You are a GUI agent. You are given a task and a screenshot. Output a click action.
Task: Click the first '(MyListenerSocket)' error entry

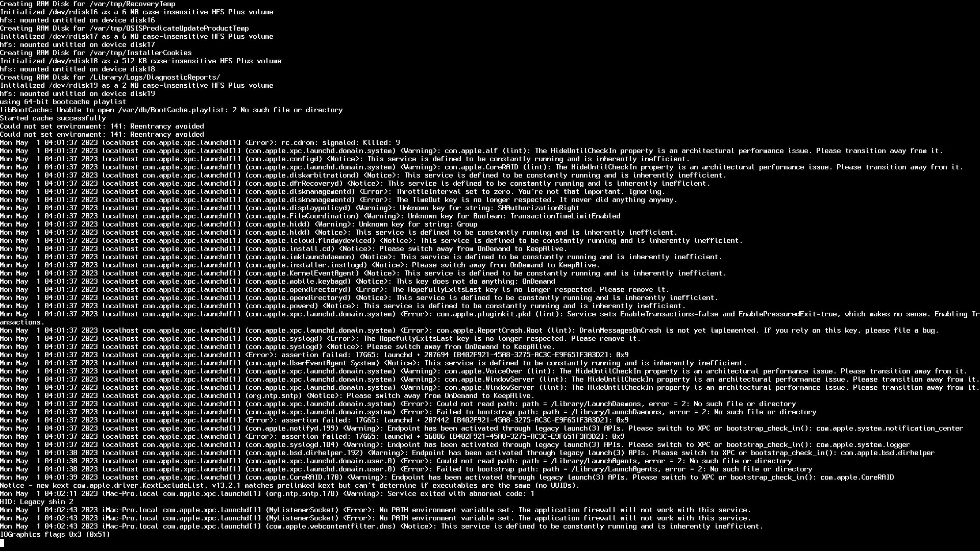click(x=302, y=510)
